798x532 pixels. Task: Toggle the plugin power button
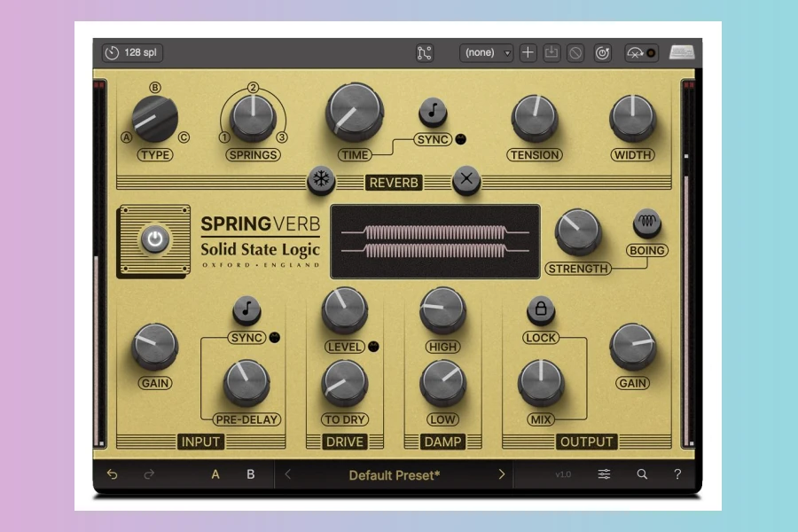point(155,239)
